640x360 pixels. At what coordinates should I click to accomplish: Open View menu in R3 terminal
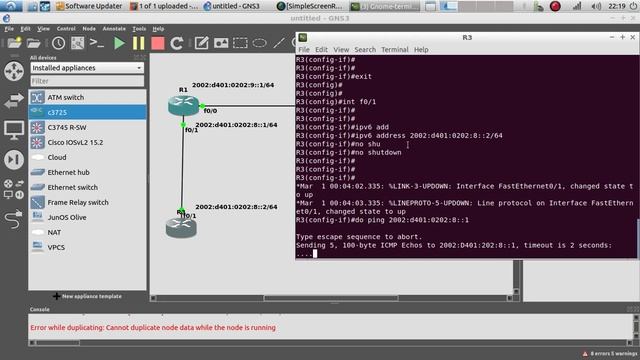coord(341,49)
